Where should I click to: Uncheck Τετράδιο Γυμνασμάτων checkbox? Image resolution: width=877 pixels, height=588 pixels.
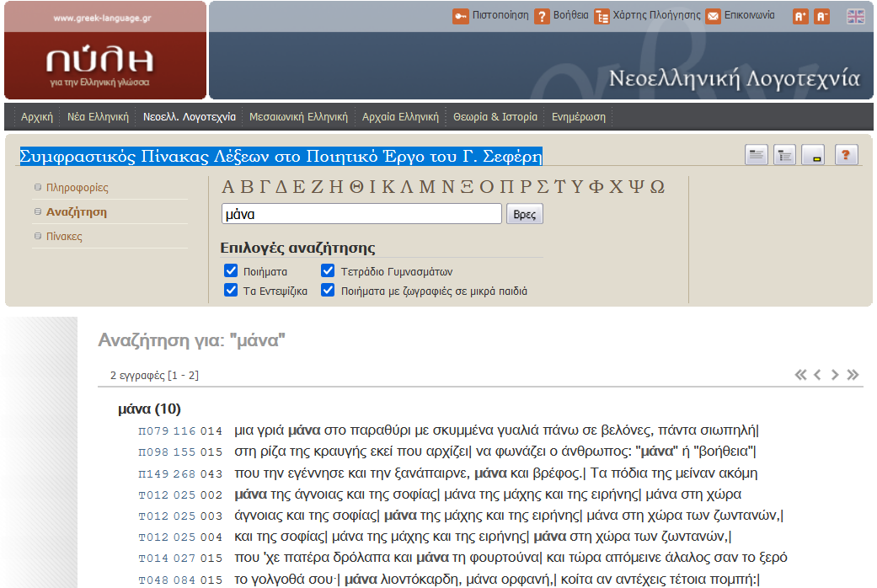328,270
